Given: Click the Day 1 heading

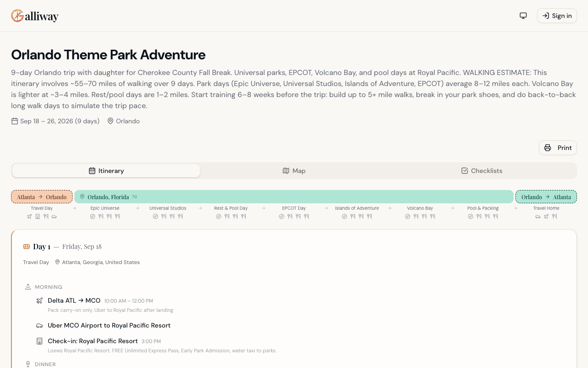Looking at the screenshot, I should pos(42,247).
